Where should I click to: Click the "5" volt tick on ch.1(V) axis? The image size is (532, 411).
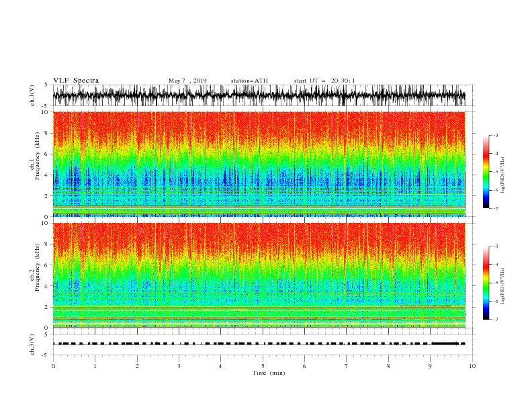pyautogui.click(x=46, y=85)
